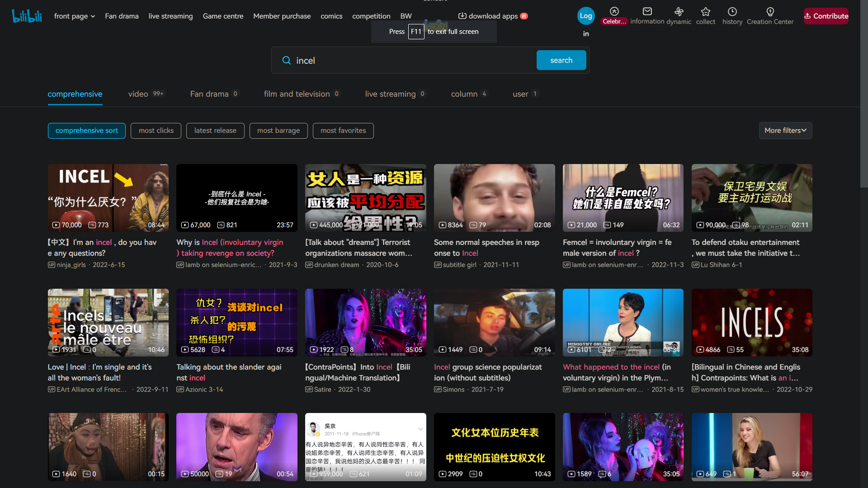This screenshot has height=488, width=868.
Task: Open title 'Some normal speeches in response to Incel'
Action: [486, 248]
